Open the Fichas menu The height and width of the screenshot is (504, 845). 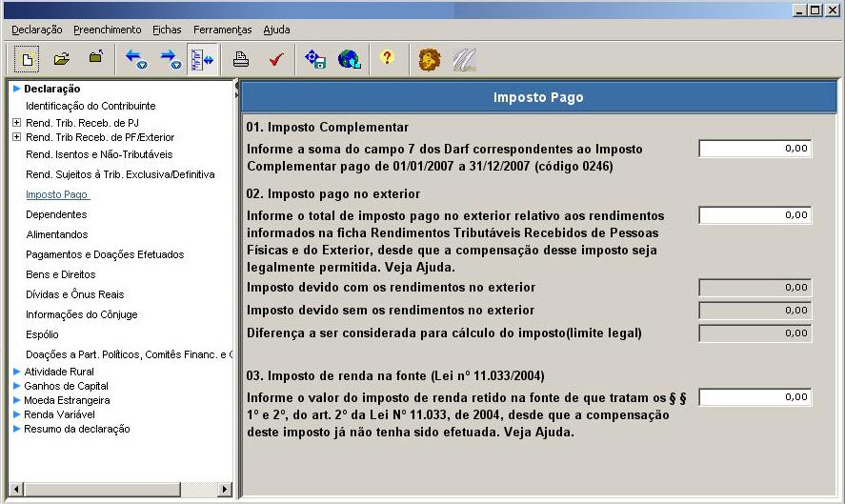(x=167, y=30)
